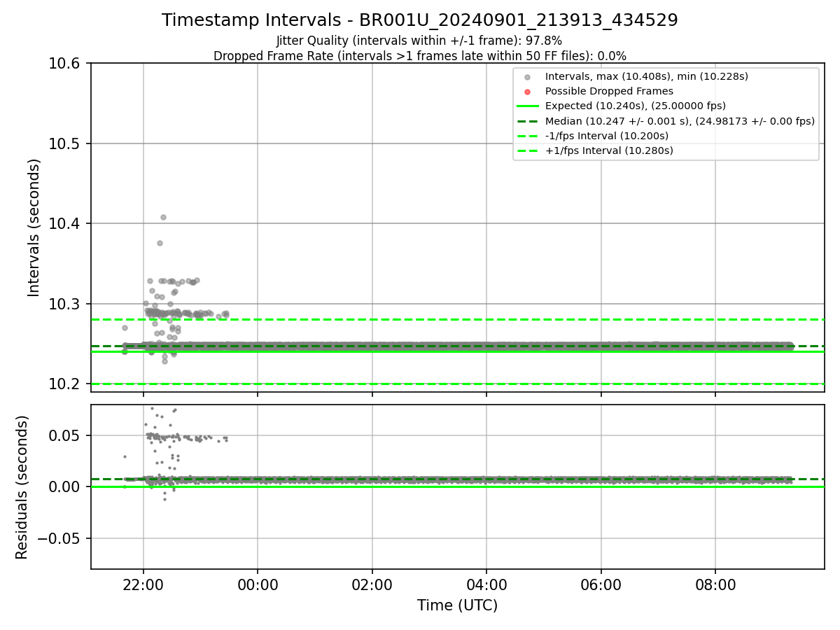Click legend entry '-1/fps Interval (10.200s)'
840x630 pixels.
click(606, 136)
